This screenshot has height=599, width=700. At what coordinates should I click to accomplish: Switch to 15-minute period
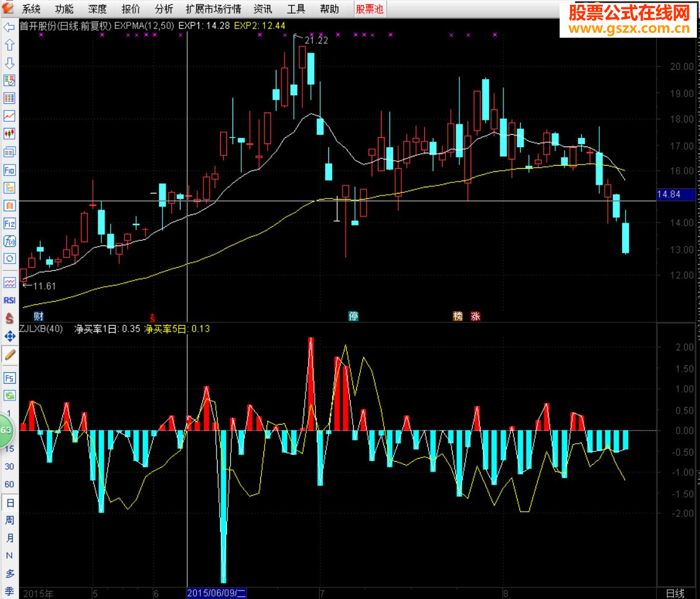(x=9, y=449)
